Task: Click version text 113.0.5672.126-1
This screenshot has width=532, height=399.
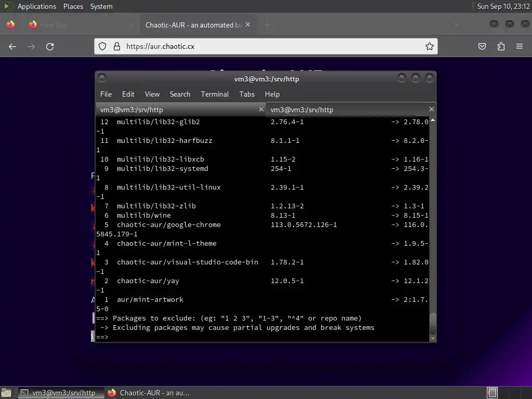Action: 303,224
